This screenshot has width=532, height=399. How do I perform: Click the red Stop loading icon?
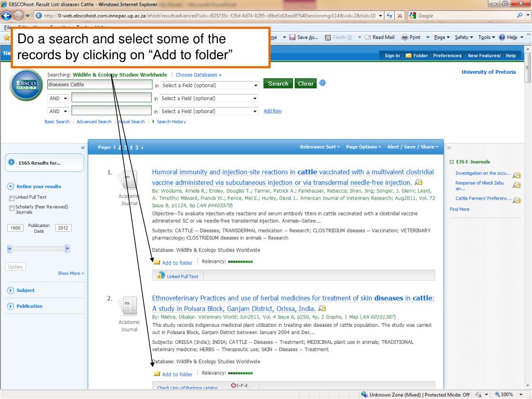pos(400,16)
